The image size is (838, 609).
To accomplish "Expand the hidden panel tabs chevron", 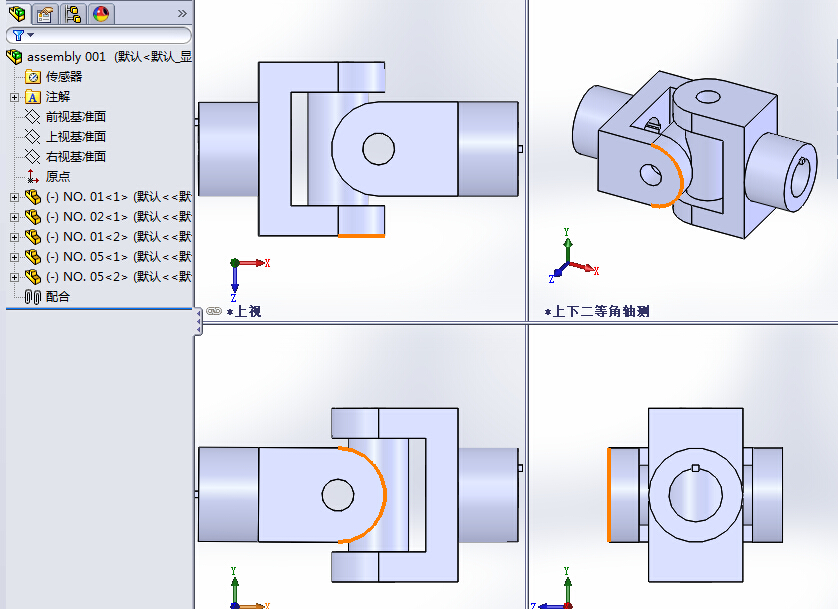I will click(x=182, y=13).
